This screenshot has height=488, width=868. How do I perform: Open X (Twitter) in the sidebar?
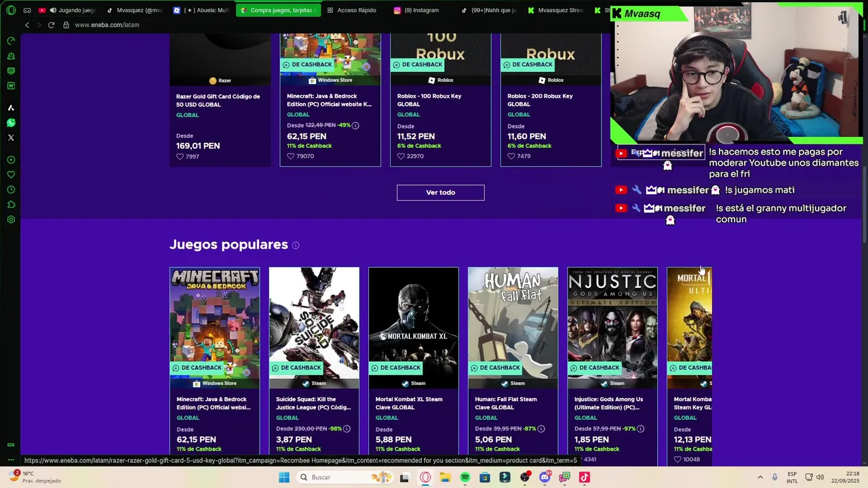pos(11,138)
